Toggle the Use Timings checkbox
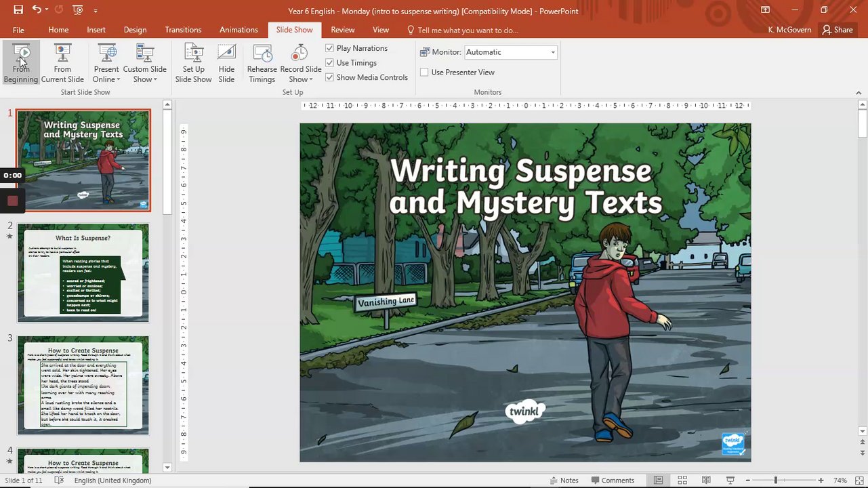 [x=330, y=63]
